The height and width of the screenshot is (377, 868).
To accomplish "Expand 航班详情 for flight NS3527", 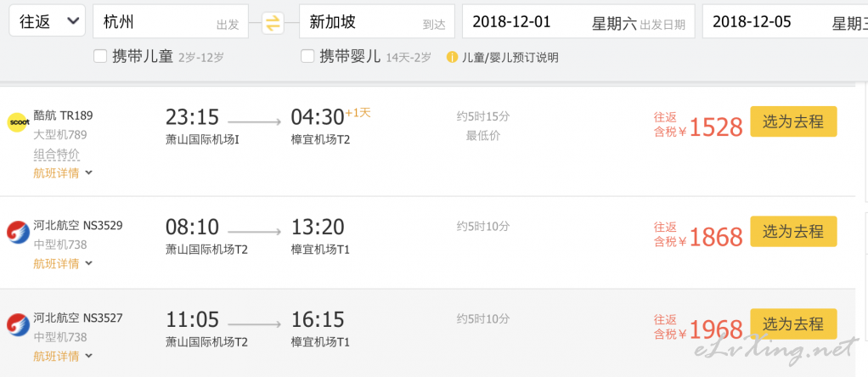I will pos(63,356).
